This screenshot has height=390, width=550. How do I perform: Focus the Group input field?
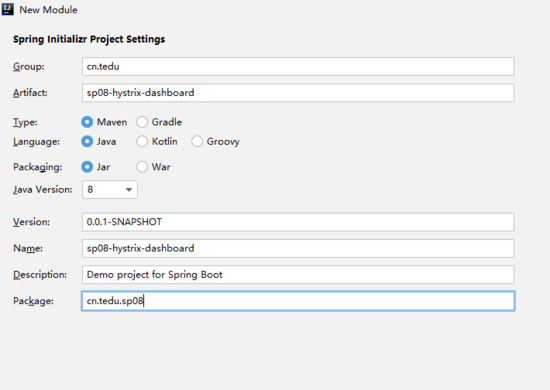tap(298, 66)
